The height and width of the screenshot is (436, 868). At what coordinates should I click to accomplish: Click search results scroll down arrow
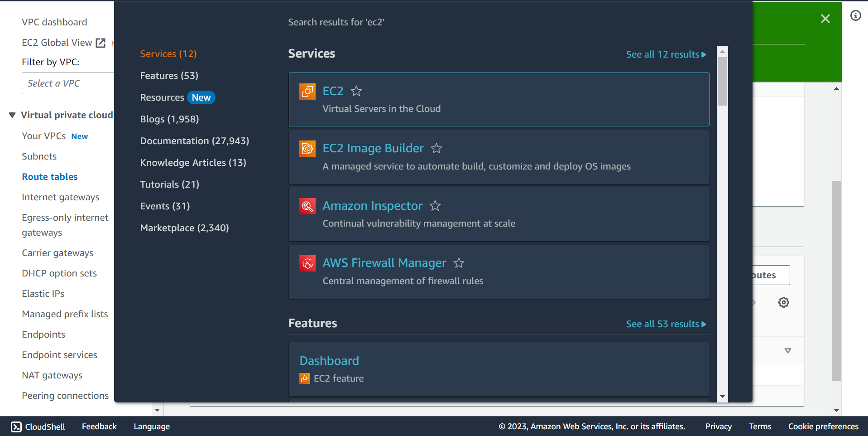tap(723, 397)
